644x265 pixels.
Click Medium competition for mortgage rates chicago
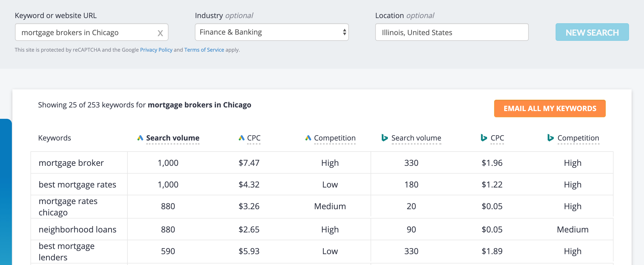330,206
